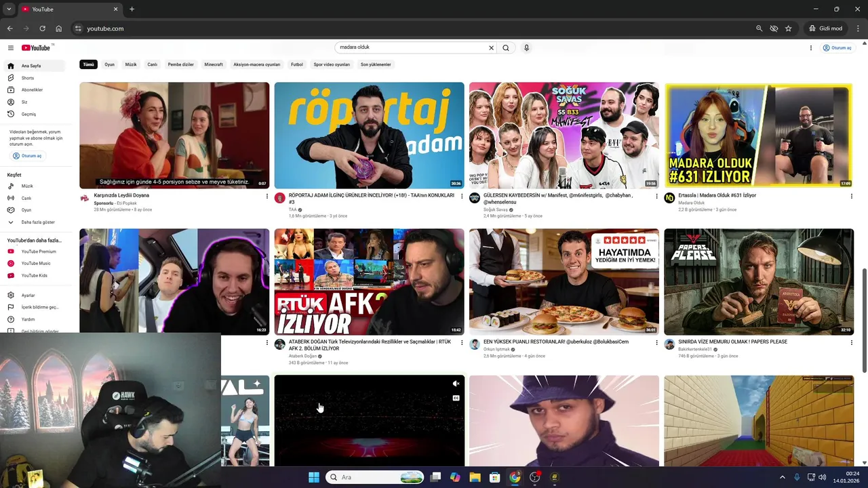The height and width of the screenshot is (488, 868).
Task: Open the browser zoom search icon in address bar
Action: click(x=759, y=28)
